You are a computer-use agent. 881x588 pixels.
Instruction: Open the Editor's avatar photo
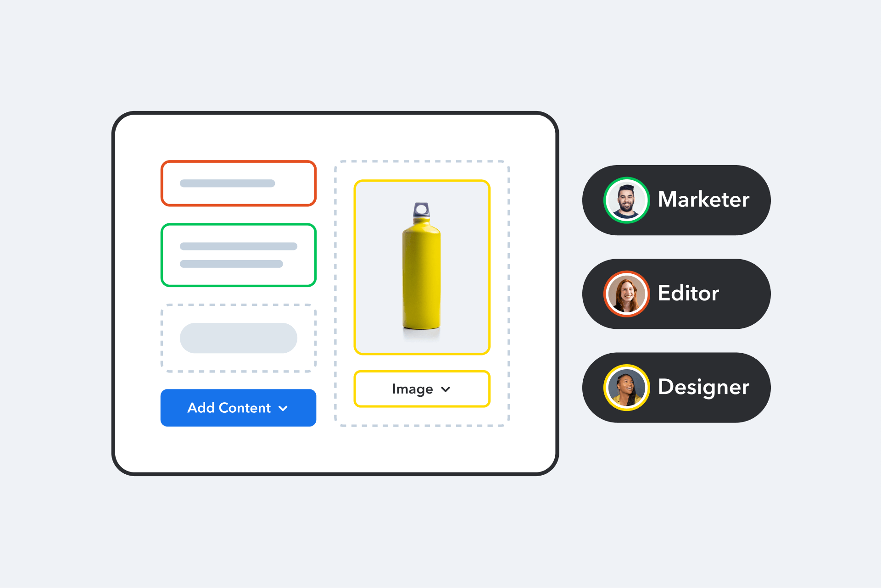[626, 294]
